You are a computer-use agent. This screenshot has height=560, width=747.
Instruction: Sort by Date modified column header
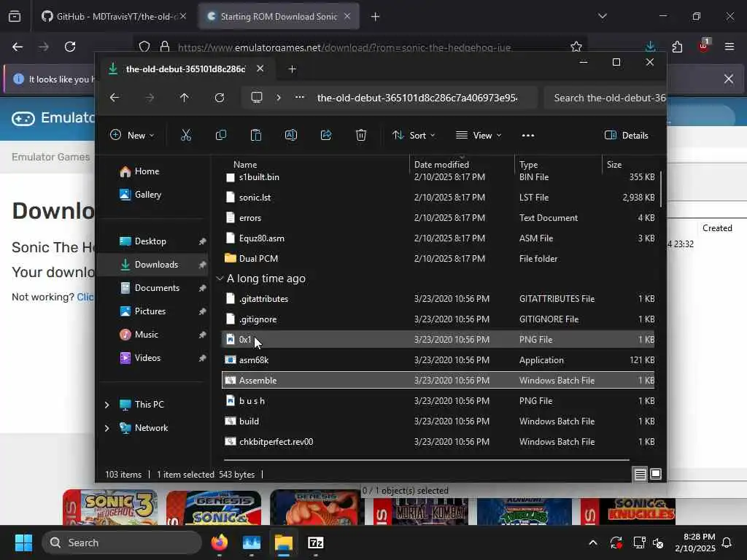click(462, 165)
